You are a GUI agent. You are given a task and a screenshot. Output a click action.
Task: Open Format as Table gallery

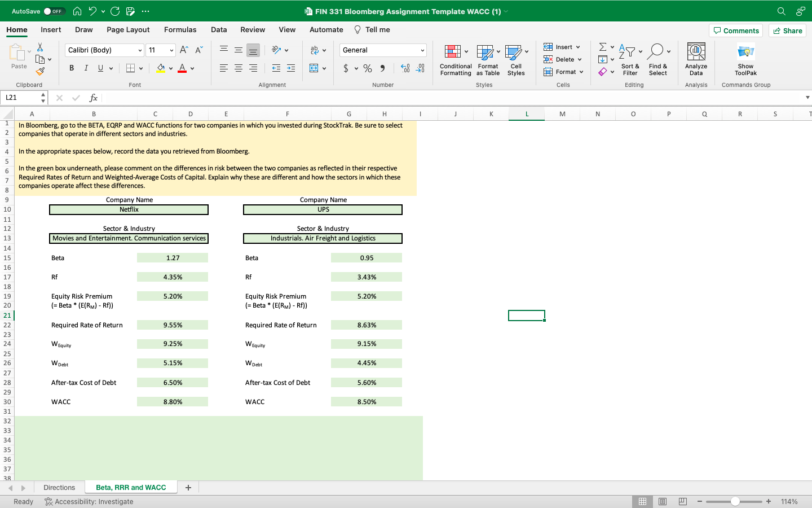coord(488,60)
